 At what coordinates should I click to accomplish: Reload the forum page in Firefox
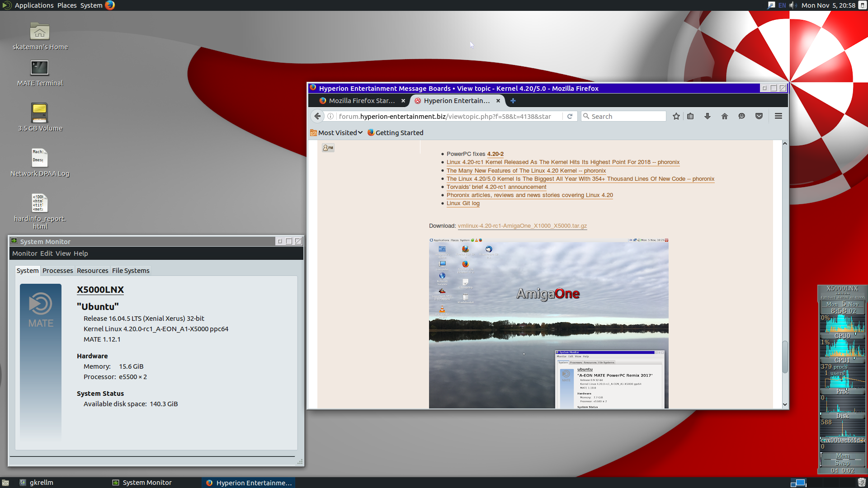coord(570,116)
